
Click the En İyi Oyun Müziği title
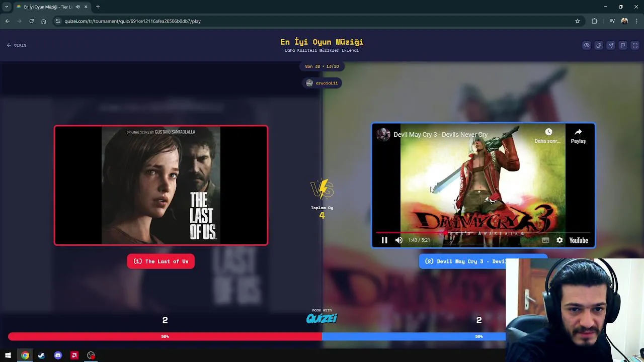click(322, 42)
